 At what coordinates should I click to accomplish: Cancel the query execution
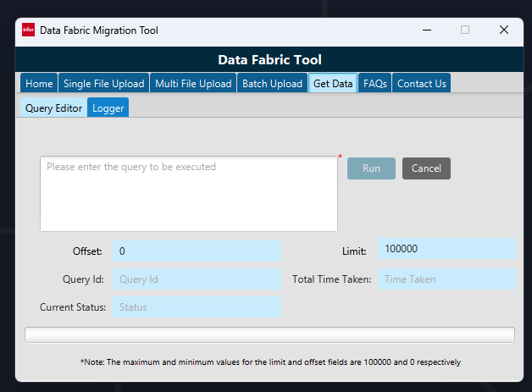pyautogui.click(x=426, y=168)
